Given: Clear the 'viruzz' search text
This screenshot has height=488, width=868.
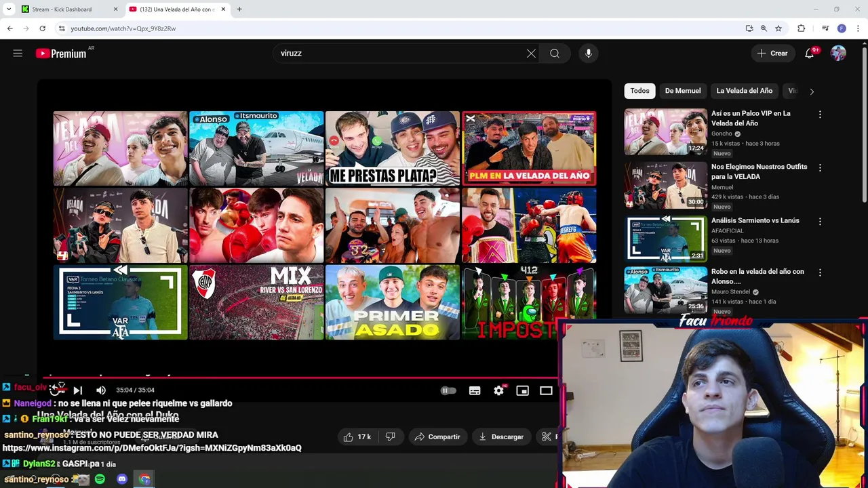Looking at the screenshot, I should pos(531,54).
